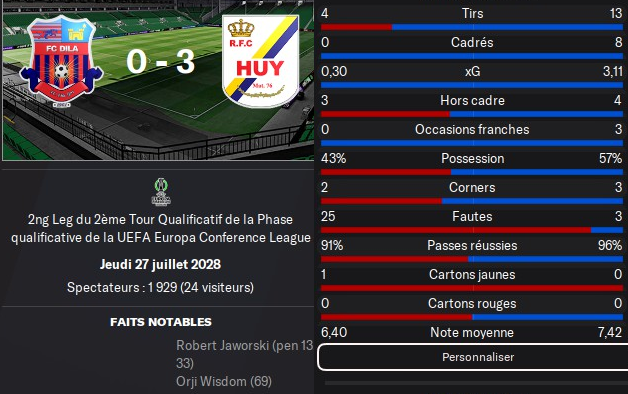
Task: Open Orji Wisdom's player profile
Action: (211, 382)
